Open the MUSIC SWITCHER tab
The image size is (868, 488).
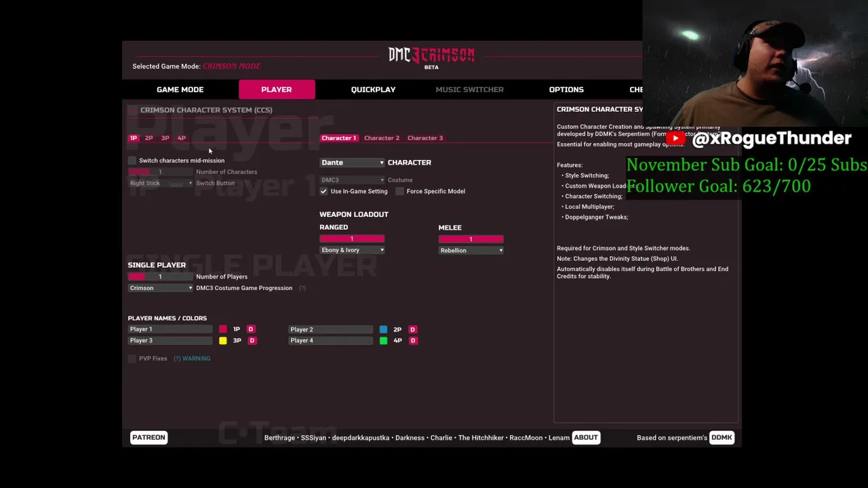469,89
